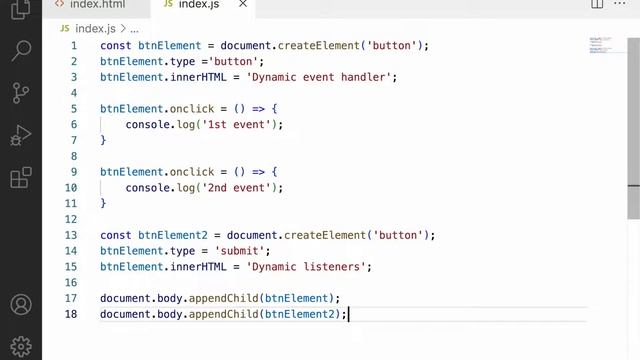Open the Accounts menu
Screen dimensions: 640x360
point(21,304)
